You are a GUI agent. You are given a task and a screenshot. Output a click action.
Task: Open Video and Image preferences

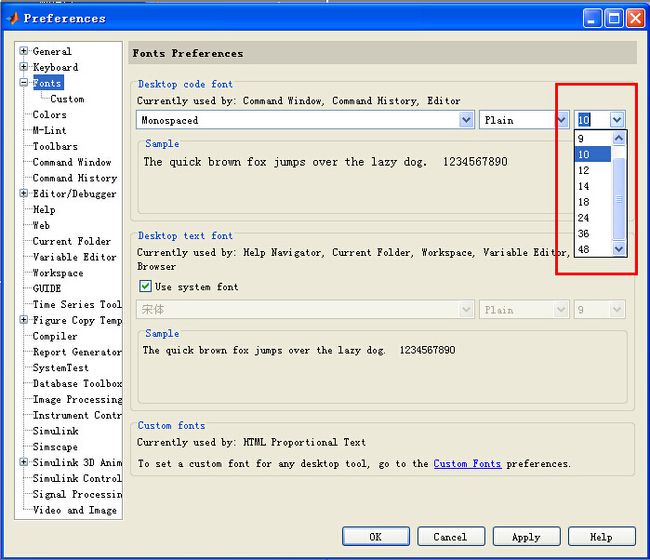click(75, 510)
